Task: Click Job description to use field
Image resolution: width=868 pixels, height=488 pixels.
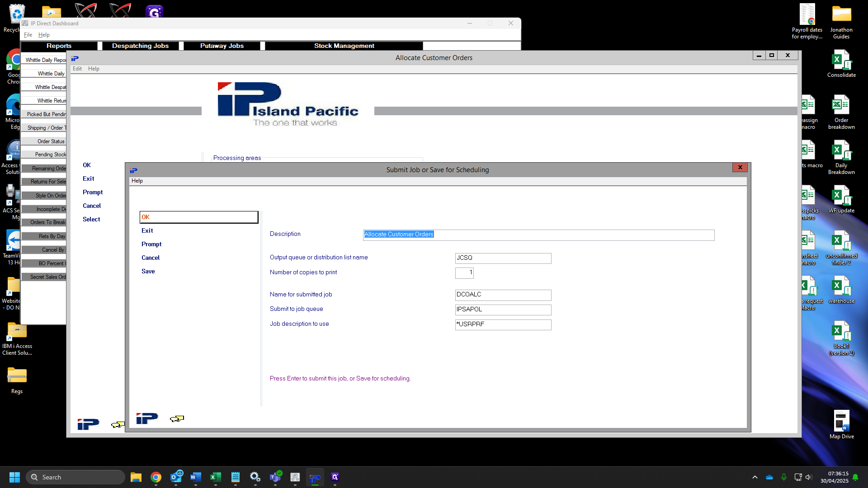Action: pos(503,325)
